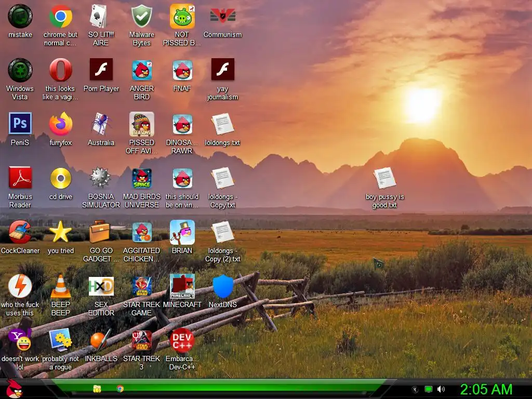
Task: Open the CCleaner brush icon
Action: tap(20, 232)
